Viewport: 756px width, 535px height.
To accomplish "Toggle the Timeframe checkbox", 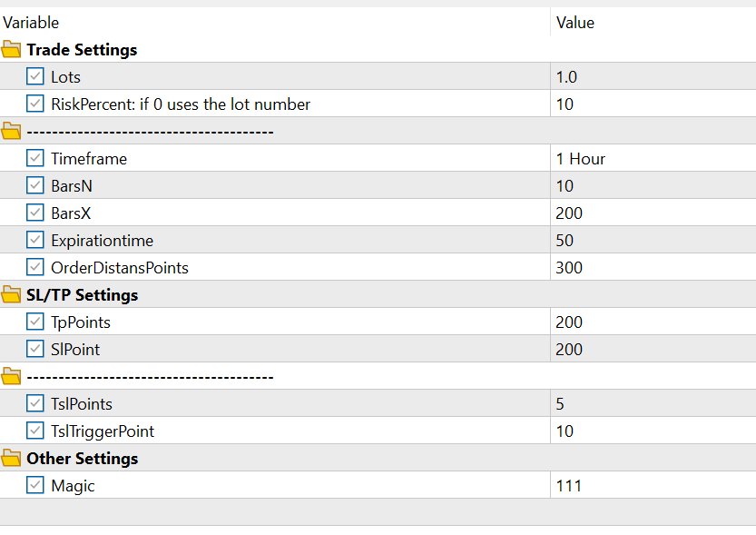I will (x=34, y=158).
